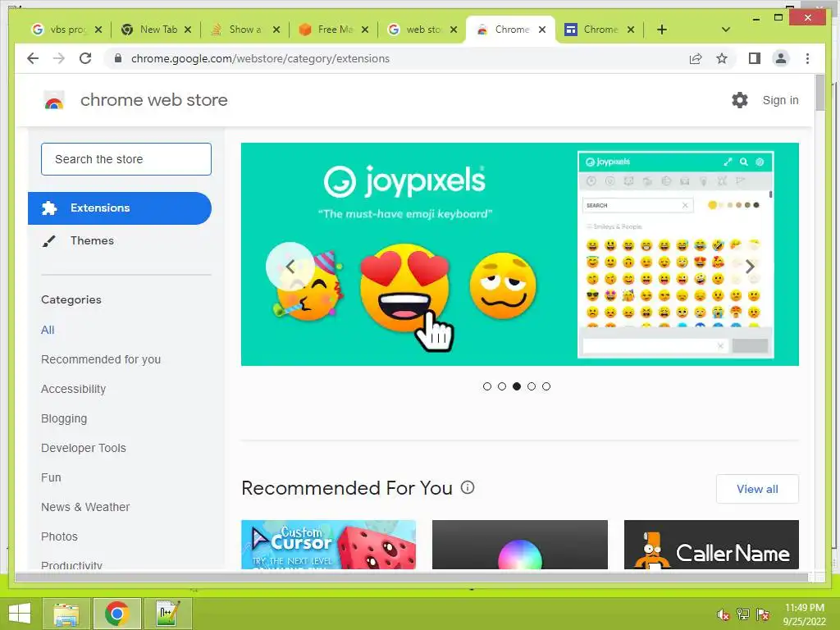Click the View all button

pyautogui.click(x=757, y=489)
